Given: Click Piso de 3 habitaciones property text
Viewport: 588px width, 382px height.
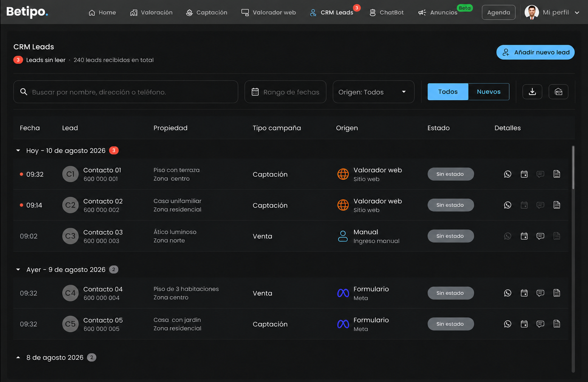Looking at the screenshot, I should point(186,289).
